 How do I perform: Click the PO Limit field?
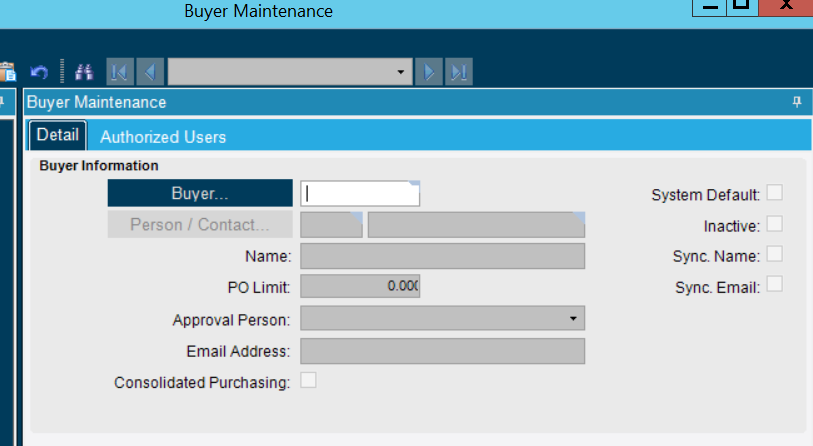(360, 286)
